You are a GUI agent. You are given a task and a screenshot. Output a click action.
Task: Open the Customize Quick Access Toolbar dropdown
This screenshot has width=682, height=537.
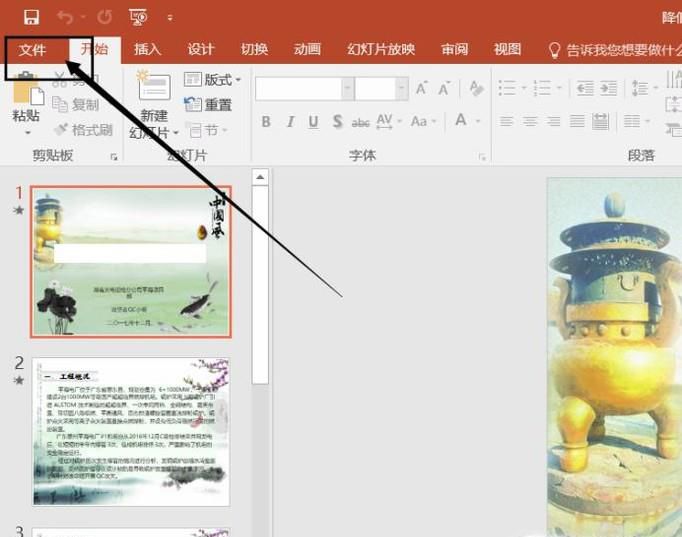coord(170,18)
